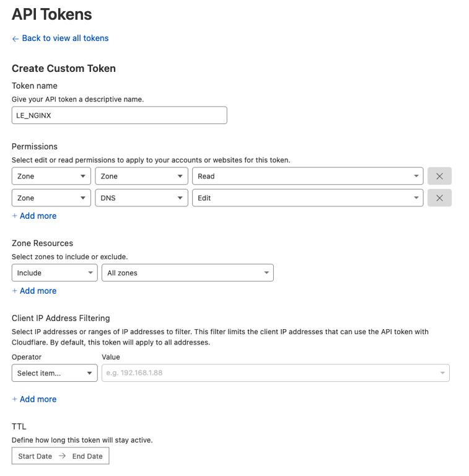Expand the Edit access level dropdown
Viewport: 469px width, 476px height.
pos(308,198)
